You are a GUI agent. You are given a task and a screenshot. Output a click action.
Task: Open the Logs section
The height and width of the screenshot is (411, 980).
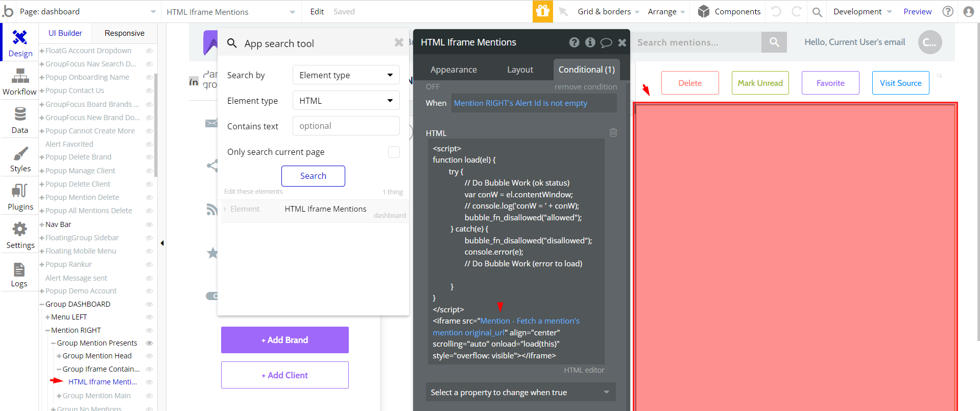pos(20,273)
